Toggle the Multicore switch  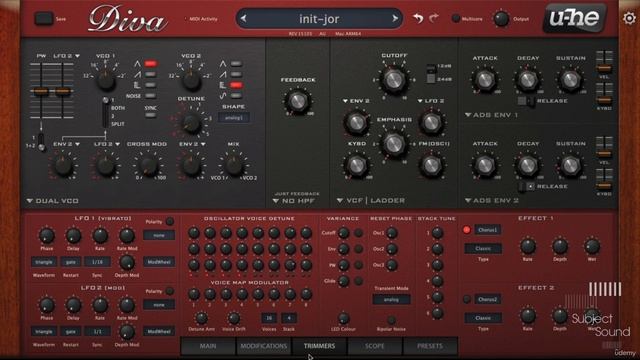pos(456,18)
